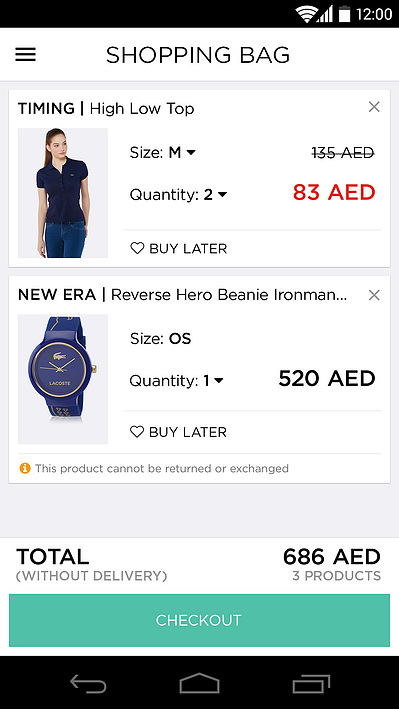Save High Low Top with BUY LATER
Image resolution: width=399 pixels, height=709 pixels.
point(179,248)
